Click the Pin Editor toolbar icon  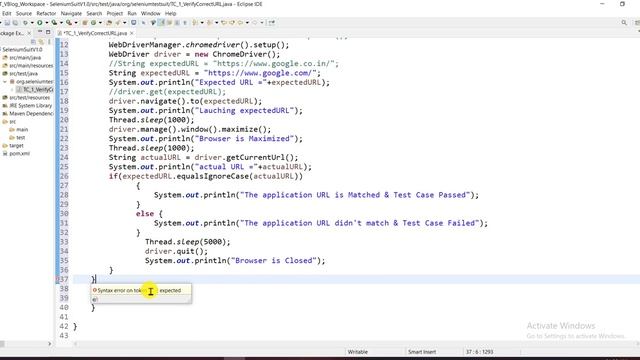(271, 23)
